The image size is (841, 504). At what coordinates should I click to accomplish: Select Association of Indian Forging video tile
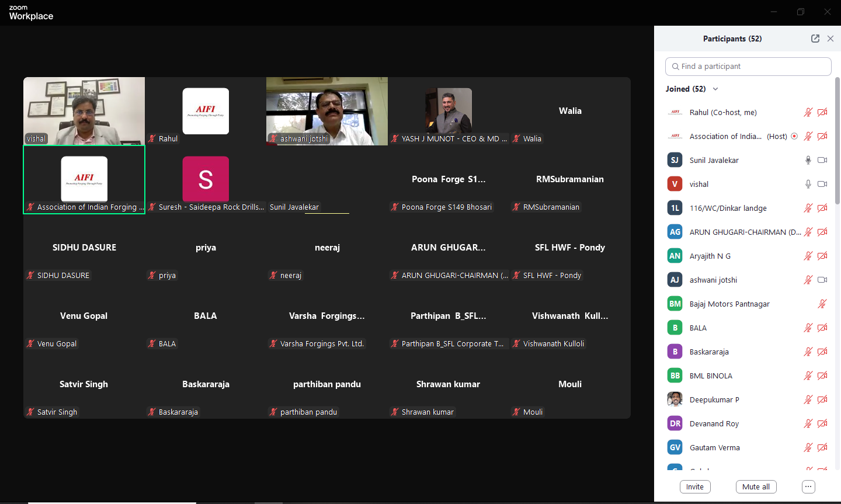coord(84,179)
